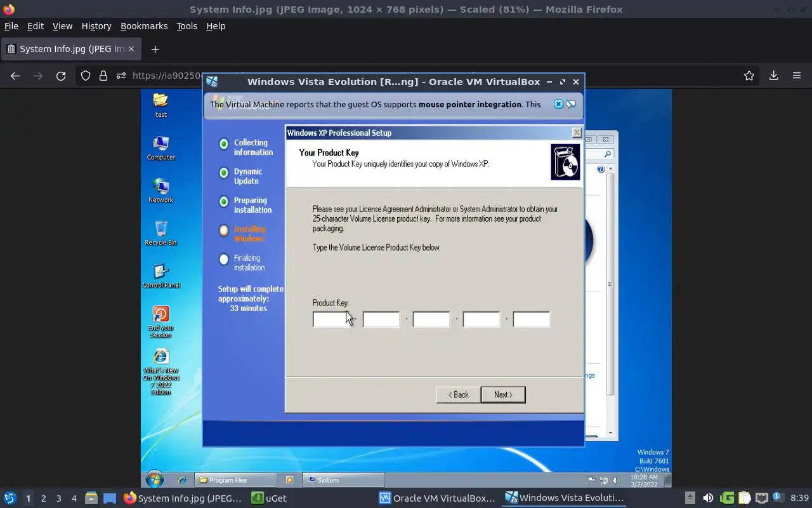Open the tracking protection shield icon
Image resolution: width=812 pixels, height=508 pixels.
tap(86, 76)
